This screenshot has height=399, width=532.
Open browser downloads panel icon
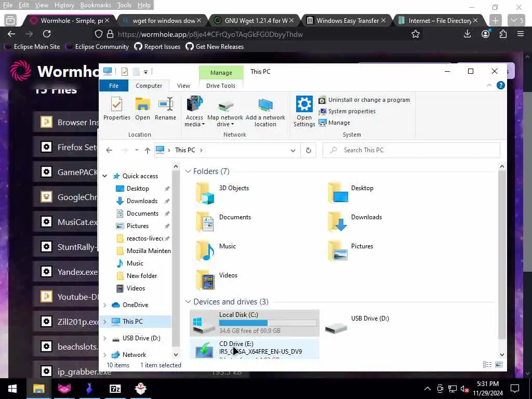pos(467,34)
